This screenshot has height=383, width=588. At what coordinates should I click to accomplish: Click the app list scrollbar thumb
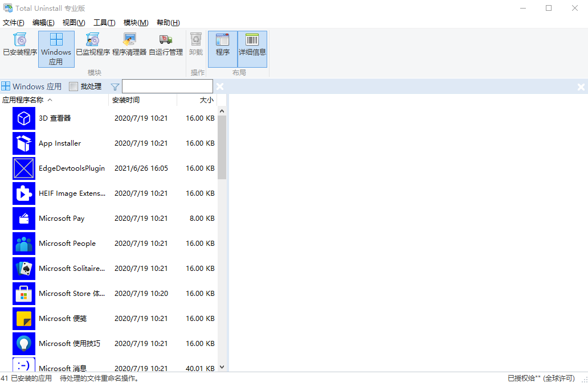click(222, 147)
